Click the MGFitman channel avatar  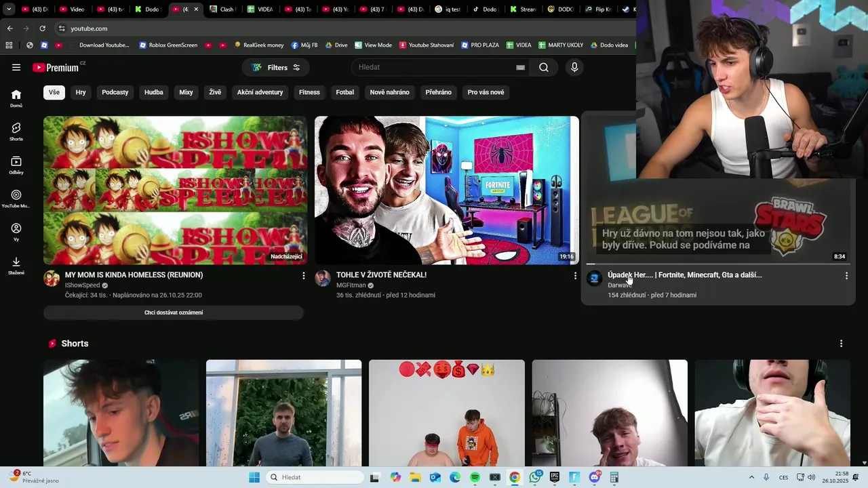tap(323, 279)
